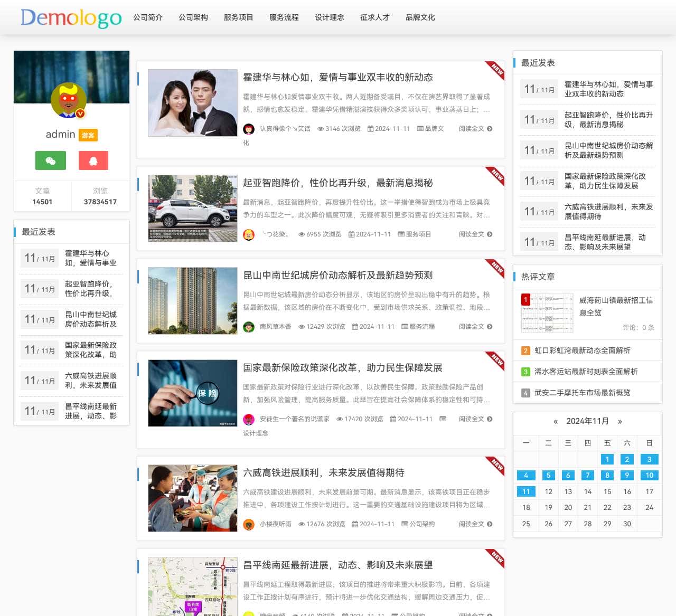Click author avatar beside 认真得像个笑话
This screenshot has height=616, width=676.
coord(249,129)
